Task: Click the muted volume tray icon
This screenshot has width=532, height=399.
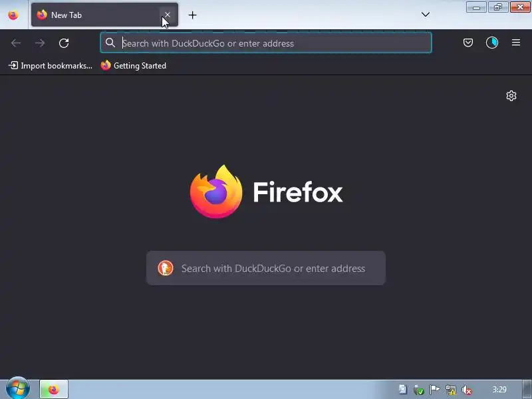Action: tap(467, 390)
